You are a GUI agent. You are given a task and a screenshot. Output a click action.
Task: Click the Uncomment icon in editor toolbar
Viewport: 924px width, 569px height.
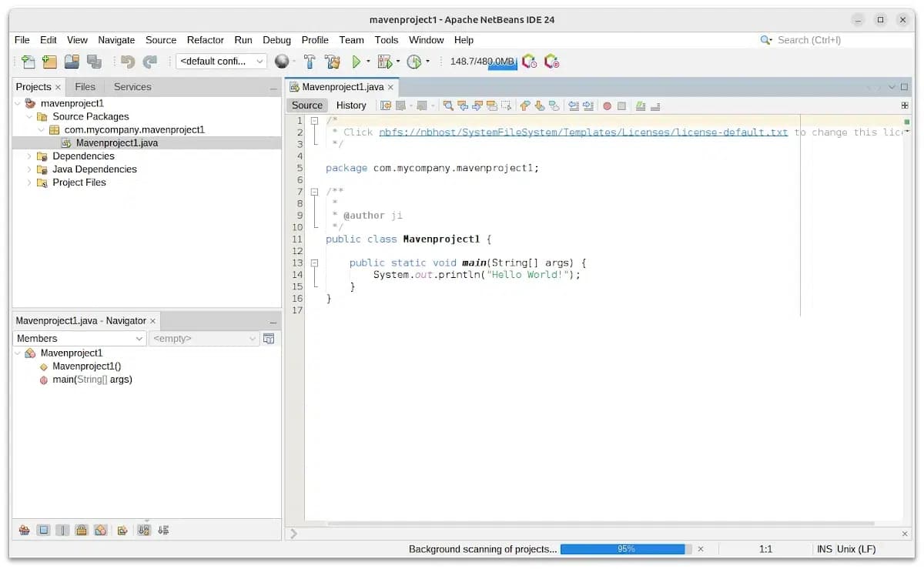click(x=655, y=105)
